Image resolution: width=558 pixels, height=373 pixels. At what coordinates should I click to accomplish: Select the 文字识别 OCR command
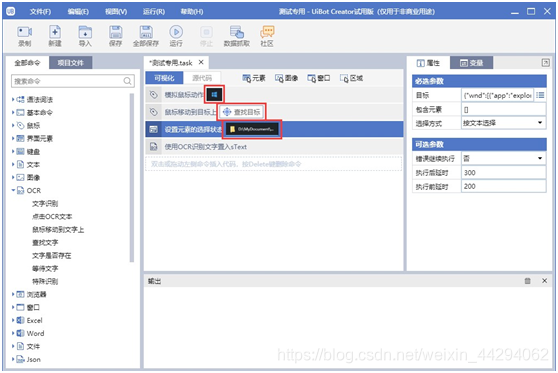click(45, 204)
